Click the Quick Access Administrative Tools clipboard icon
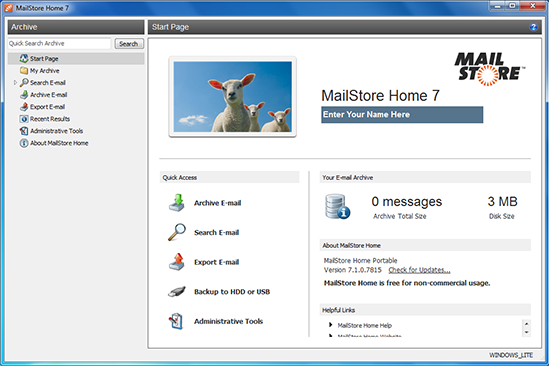 pyautogui.click(x=176, y=321)
